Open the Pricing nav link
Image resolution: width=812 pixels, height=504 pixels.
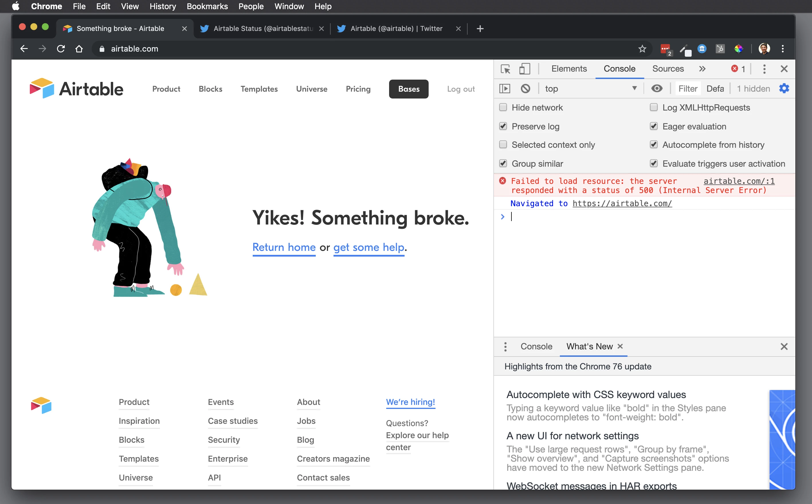[x=358, y=89]
